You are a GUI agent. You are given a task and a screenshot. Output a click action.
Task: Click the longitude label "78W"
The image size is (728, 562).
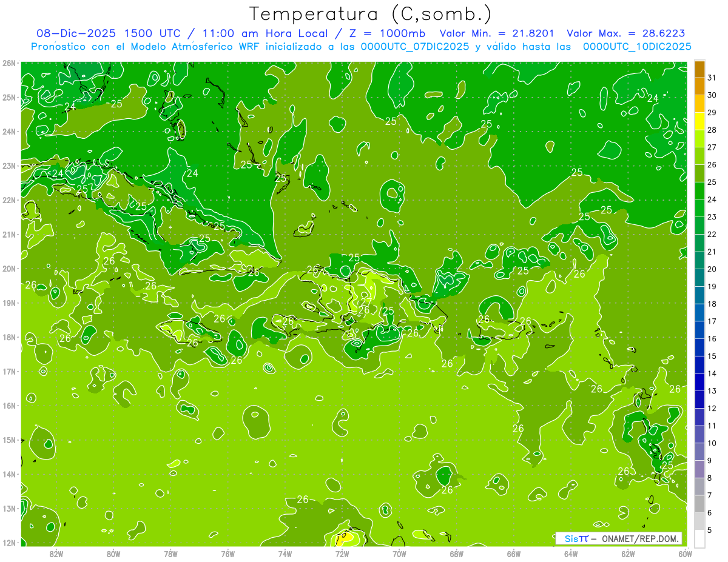[x=170, y=554]
